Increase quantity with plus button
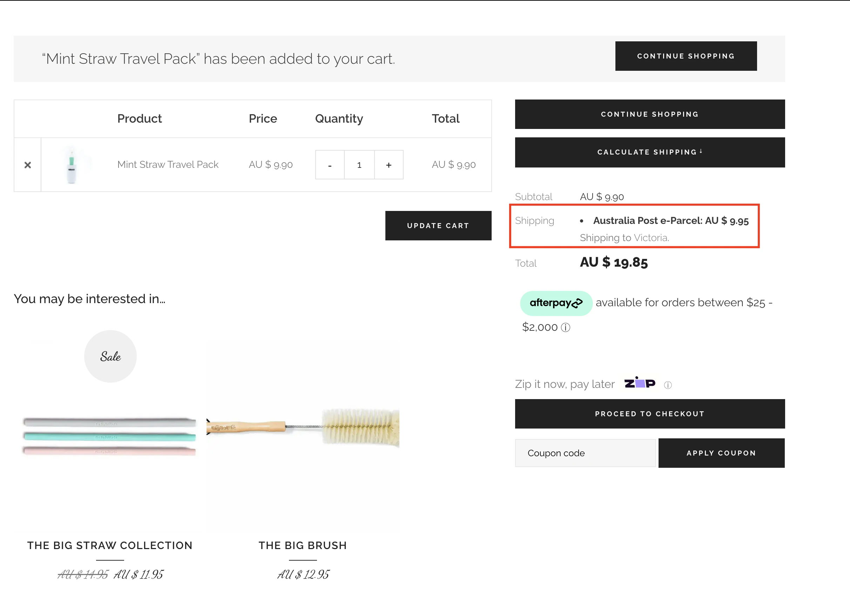This screenshot has height=616, width=850. click(x=389, y=165)
